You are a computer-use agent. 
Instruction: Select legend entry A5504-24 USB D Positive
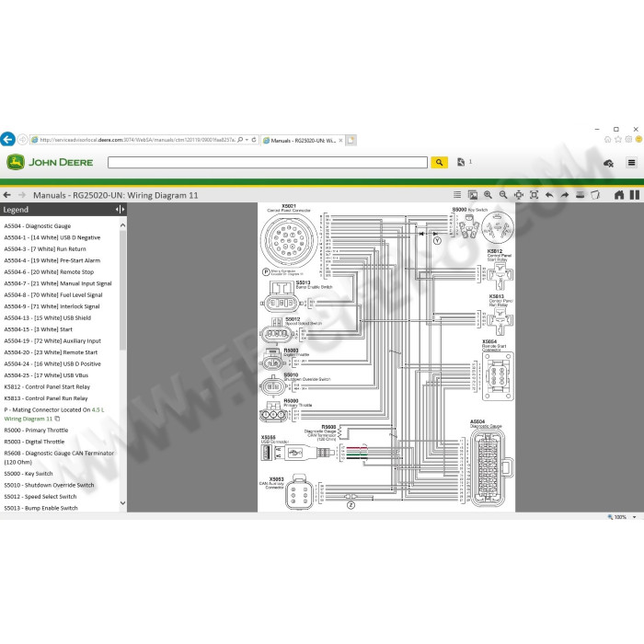(x=52, y=364)
